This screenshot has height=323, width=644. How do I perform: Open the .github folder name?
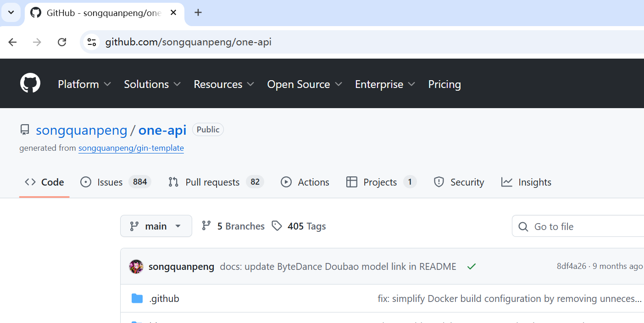[164, 299]
